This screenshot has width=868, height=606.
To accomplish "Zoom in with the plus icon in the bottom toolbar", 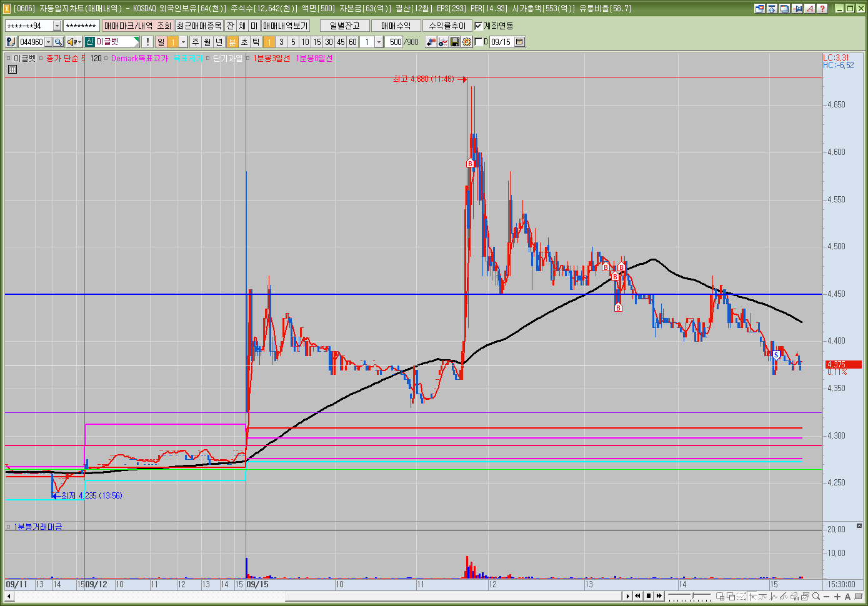I will 837,596.
